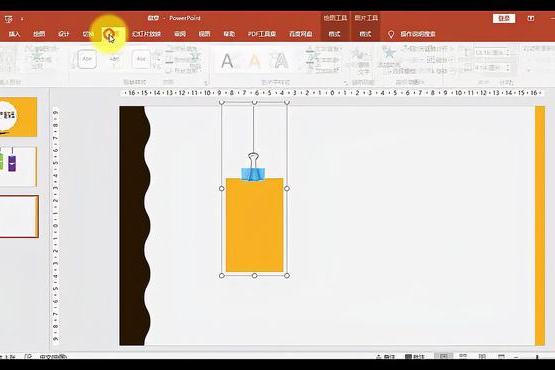The width and height of the screenshot is (555, 370).
Task: Click the Tell Me lightbulb icon
Action: tap(391, 34)
